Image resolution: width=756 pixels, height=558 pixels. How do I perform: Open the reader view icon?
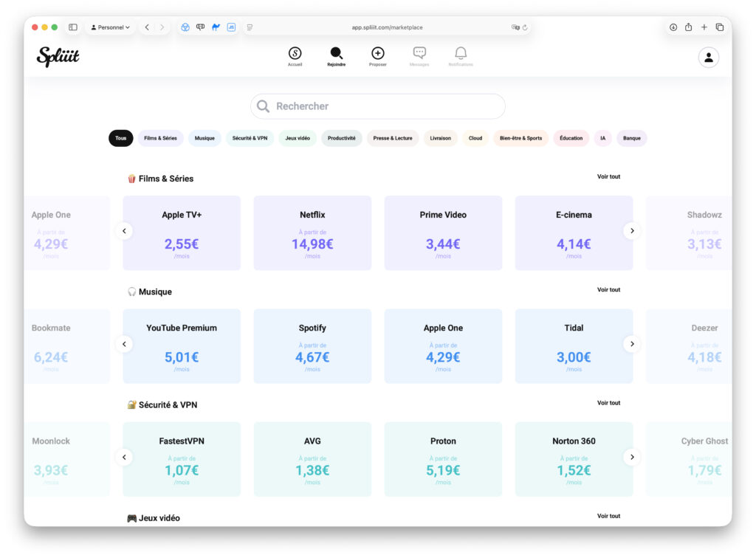[x=250, y=27]
